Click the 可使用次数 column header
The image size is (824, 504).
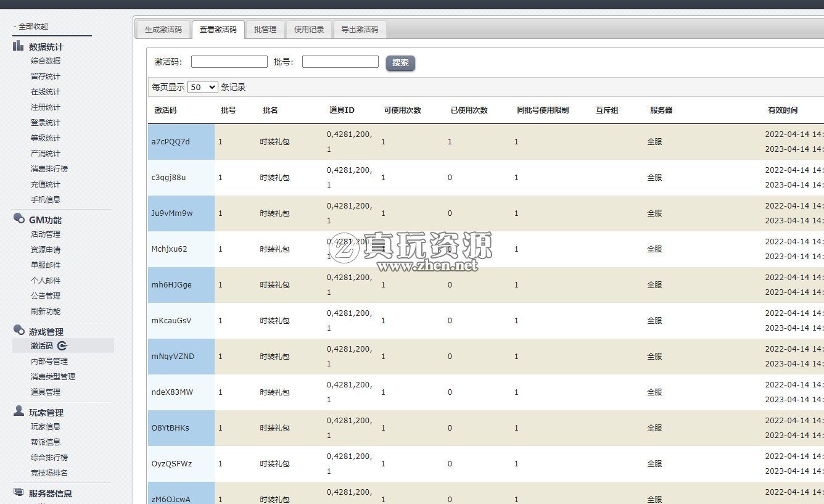[x=402, y=110]
